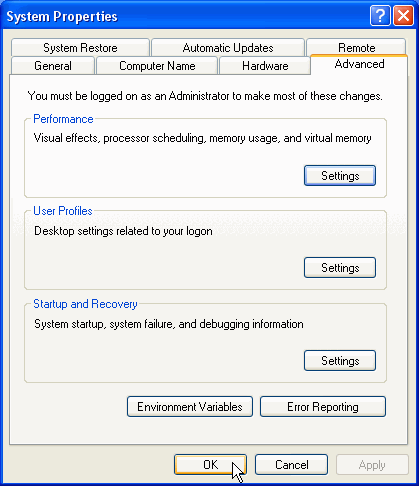Open the Automatic Updates tab
419x486 pixels.
click(x=228, y=48)
